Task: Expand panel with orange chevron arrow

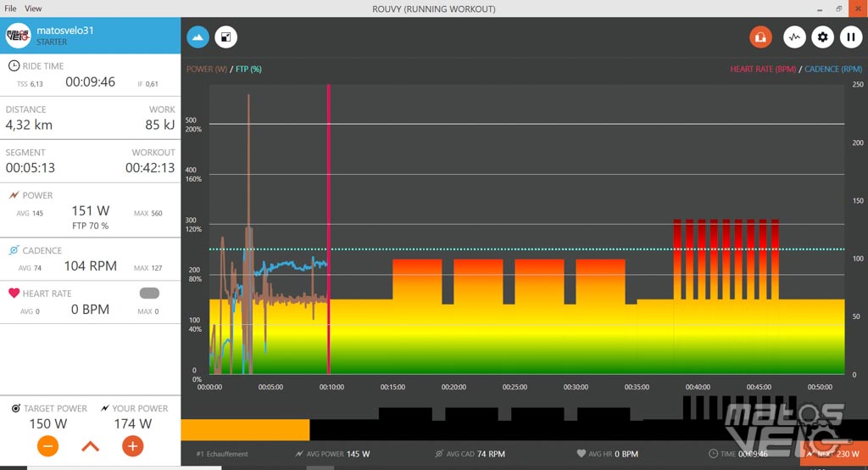Action: click(x=90, y=447)
